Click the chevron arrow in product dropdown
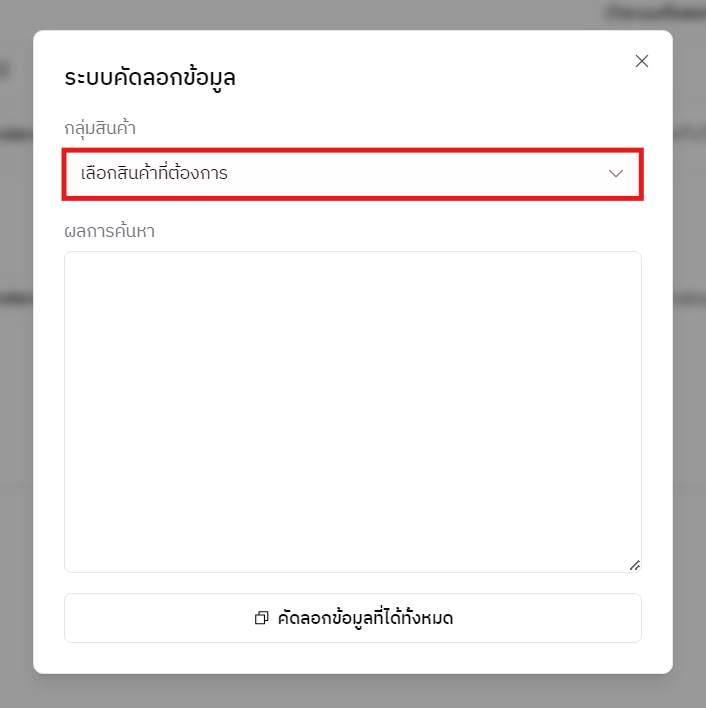The image size is (706, 708). click(x=616, y=174)
